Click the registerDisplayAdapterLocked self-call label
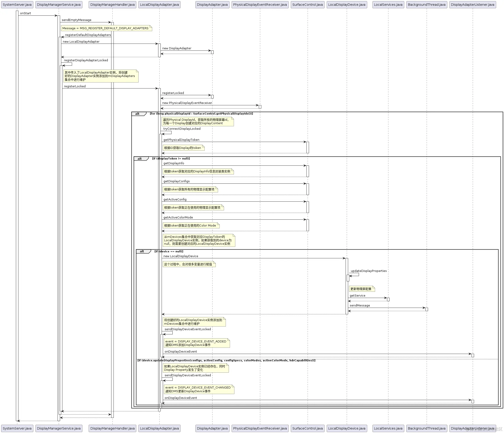Viewport: 504px width, 433px height. click(86, 60)
